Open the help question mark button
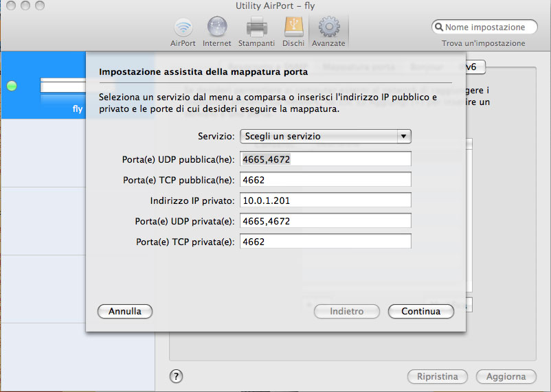This screenshot has height=392, width=551. (176, 376)
